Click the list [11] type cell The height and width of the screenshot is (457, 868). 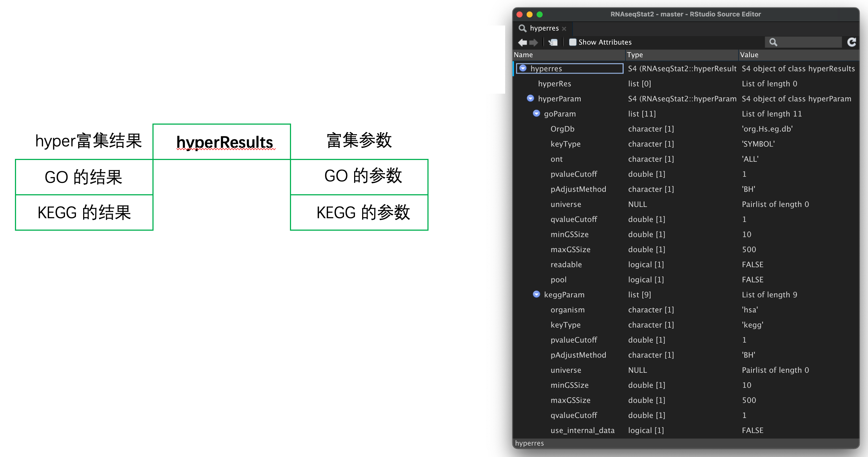[642, 114]
